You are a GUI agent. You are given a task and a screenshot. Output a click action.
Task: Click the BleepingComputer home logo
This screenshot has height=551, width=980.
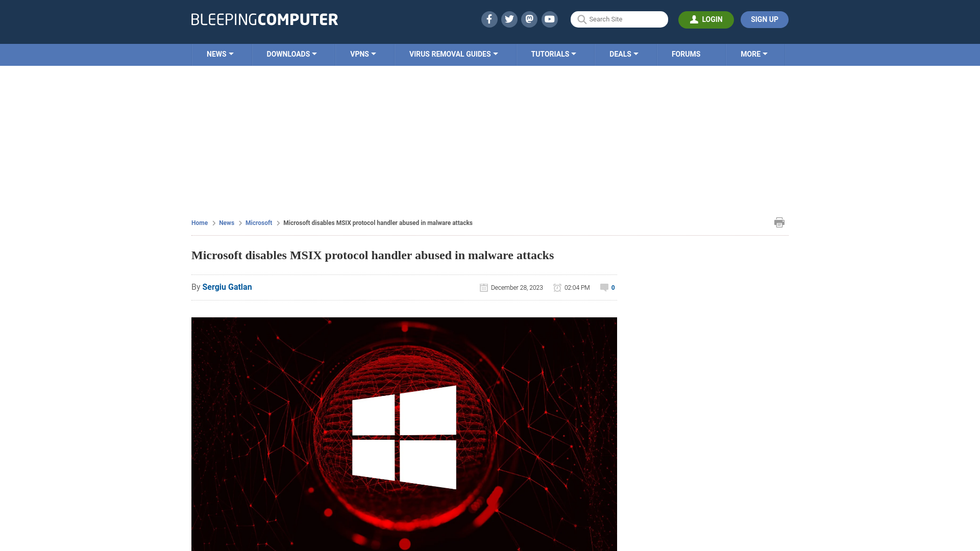click(x=264, y=19)
